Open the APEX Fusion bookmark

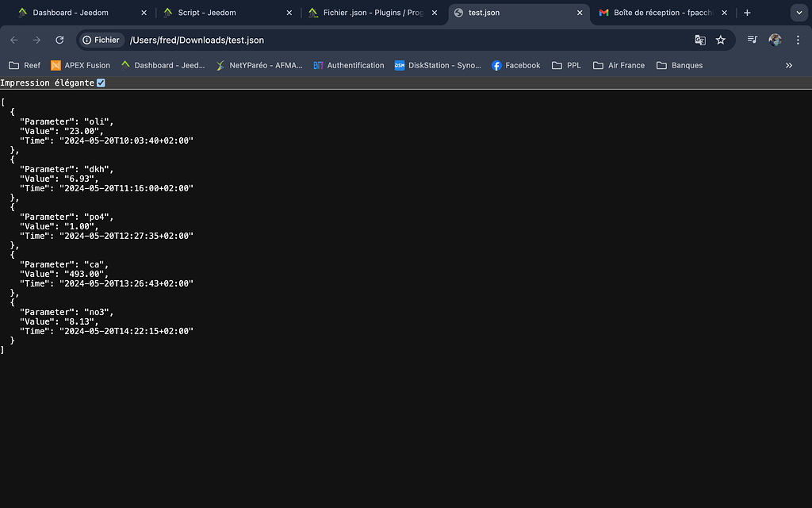pyautogui.click(x=79, y=65)
